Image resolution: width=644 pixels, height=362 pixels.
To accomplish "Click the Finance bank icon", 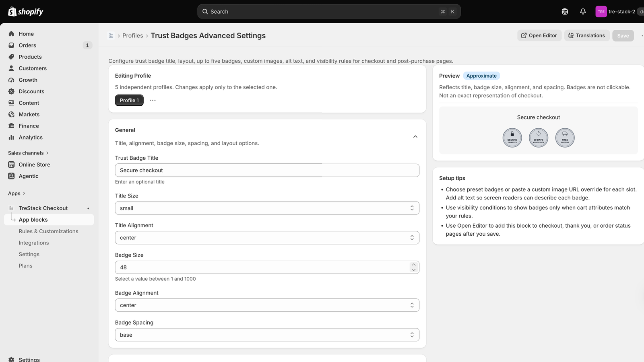I will pos(11,126).
